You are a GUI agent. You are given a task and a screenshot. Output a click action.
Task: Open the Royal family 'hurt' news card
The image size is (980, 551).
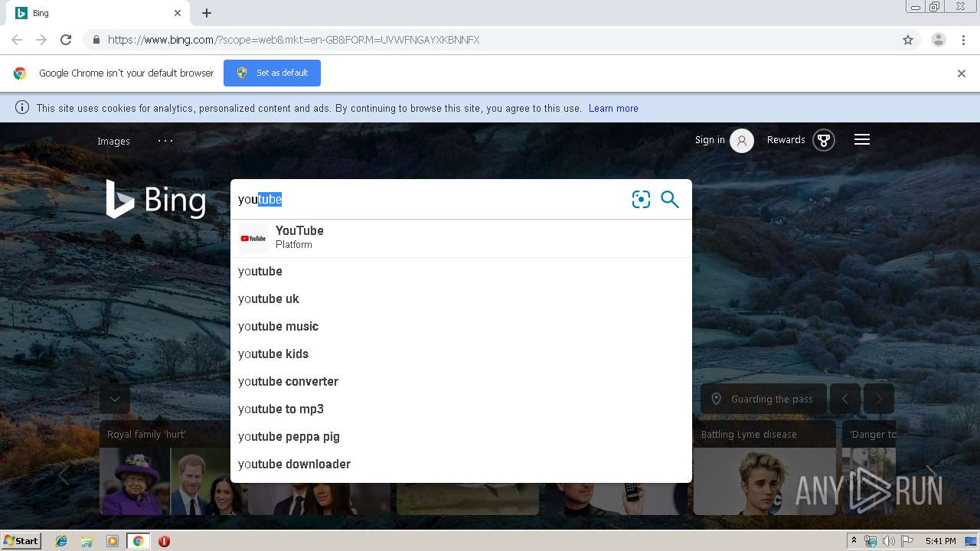[x=171, y=468]
